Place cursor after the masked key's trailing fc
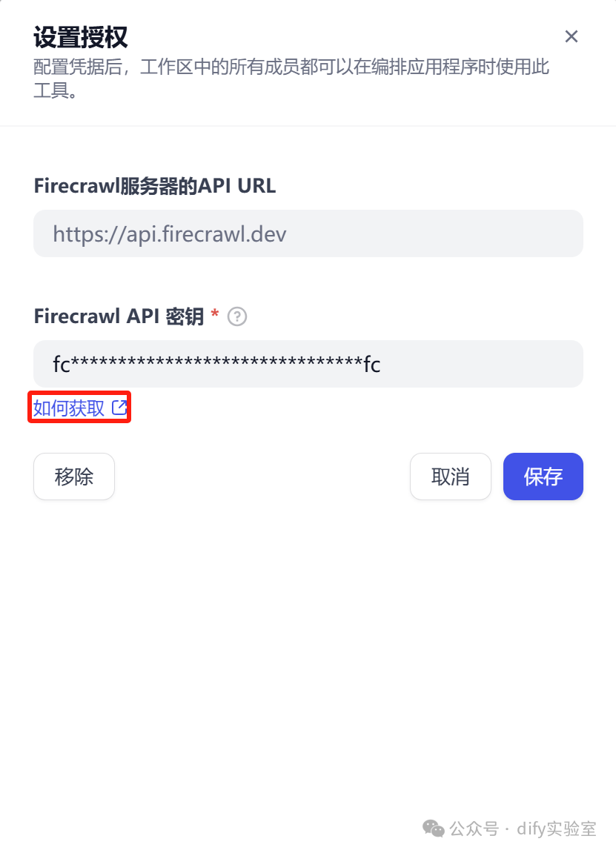This screenshot has width=616, height=853. 382,364
